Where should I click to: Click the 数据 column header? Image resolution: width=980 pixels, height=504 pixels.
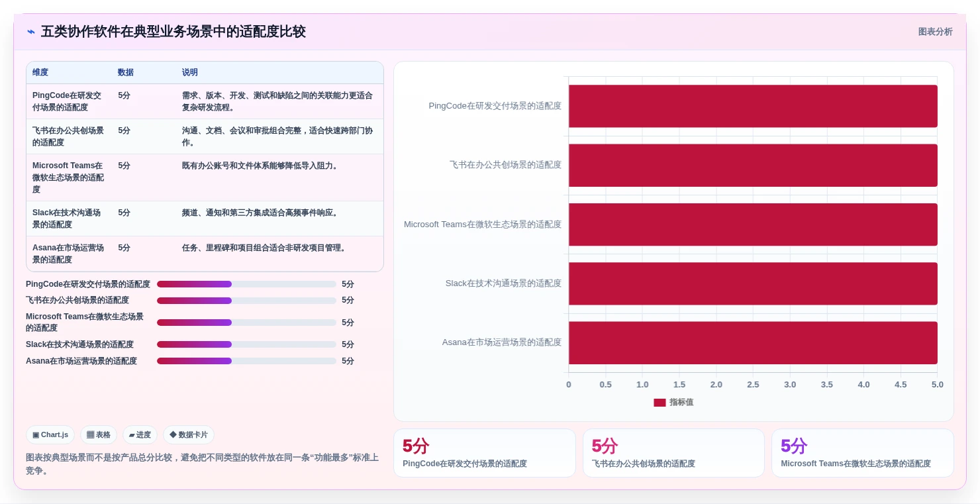tap(126, 73)
